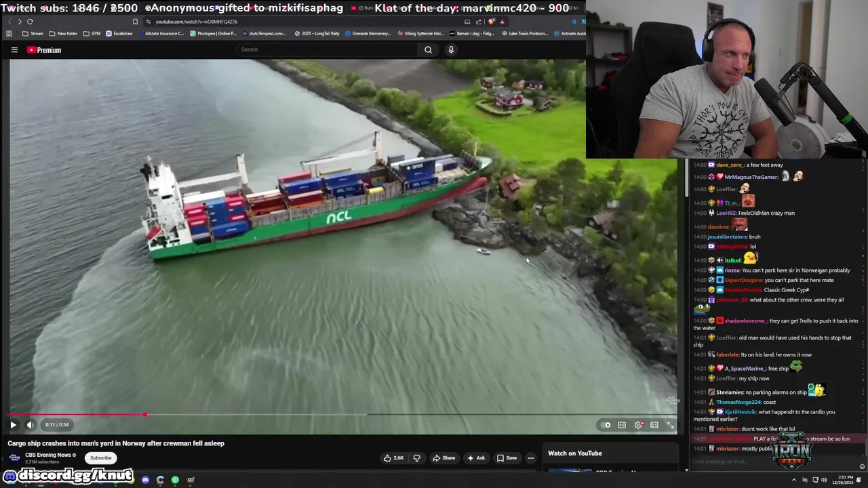The width and height of the screenshot is (868, 488).
Task: Open CBS Evening News channel name
Action: (x=48, y=455)
